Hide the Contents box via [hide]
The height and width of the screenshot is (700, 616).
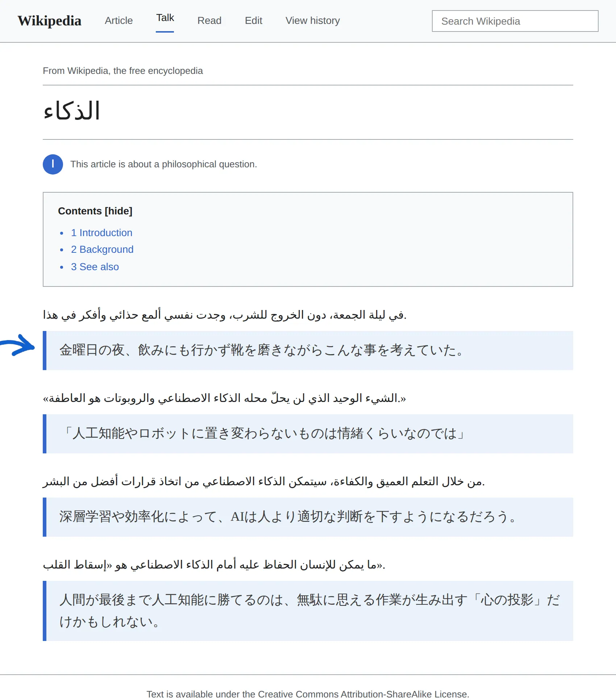[x=118, y=211]
